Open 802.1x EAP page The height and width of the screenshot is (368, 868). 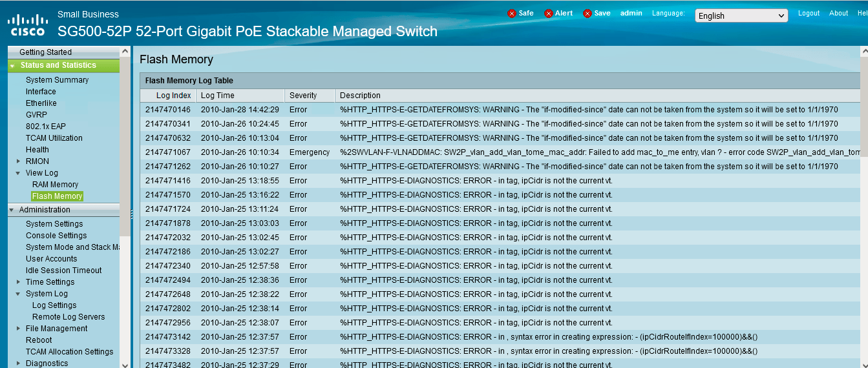(x=45, y=127)
